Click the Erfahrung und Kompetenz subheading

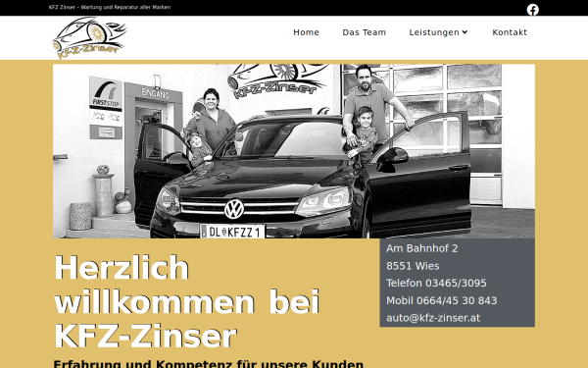click(x=209, y=364)
